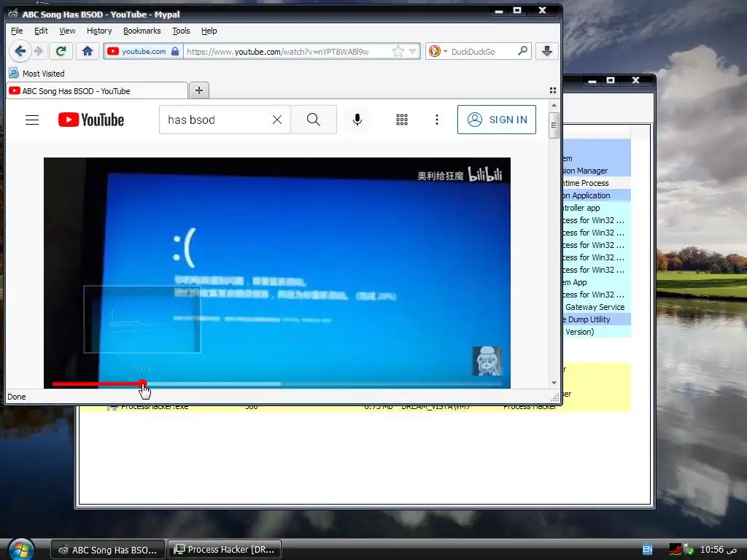Switch to ABC Song taskbar button
The height and width of the screenshot is (560, 747).
pyautogui.click(x=108, y=550)
